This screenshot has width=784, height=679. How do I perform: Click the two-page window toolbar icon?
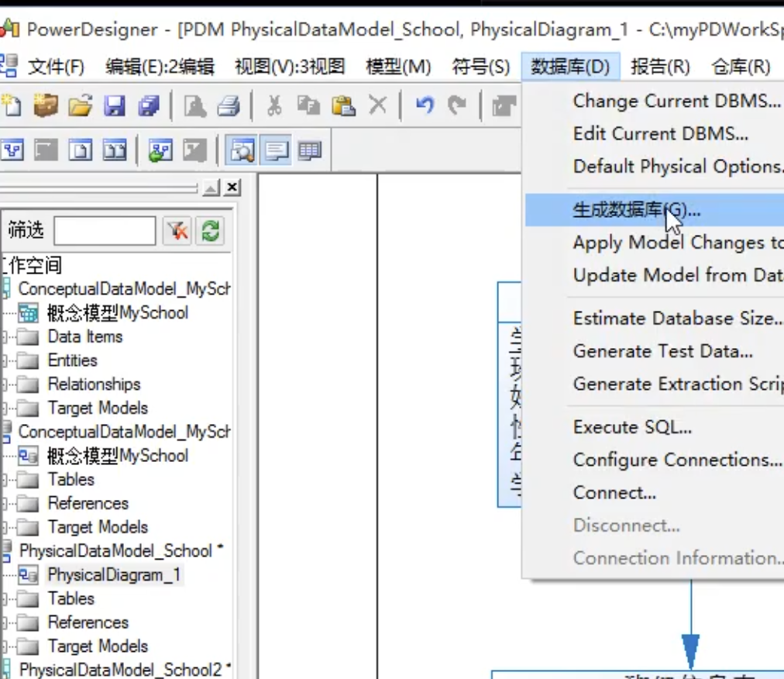coord(115,150)
